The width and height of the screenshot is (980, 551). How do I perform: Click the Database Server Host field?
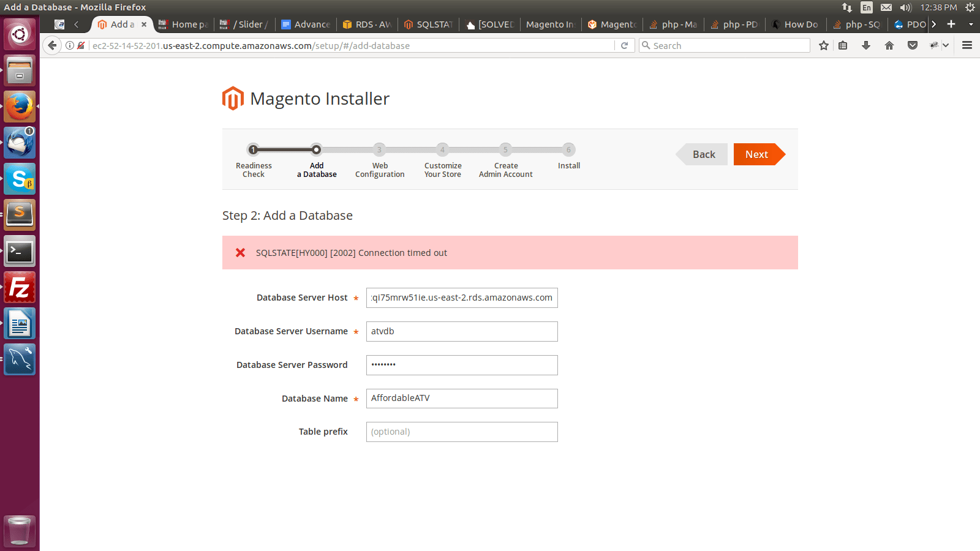coord(462,298)
